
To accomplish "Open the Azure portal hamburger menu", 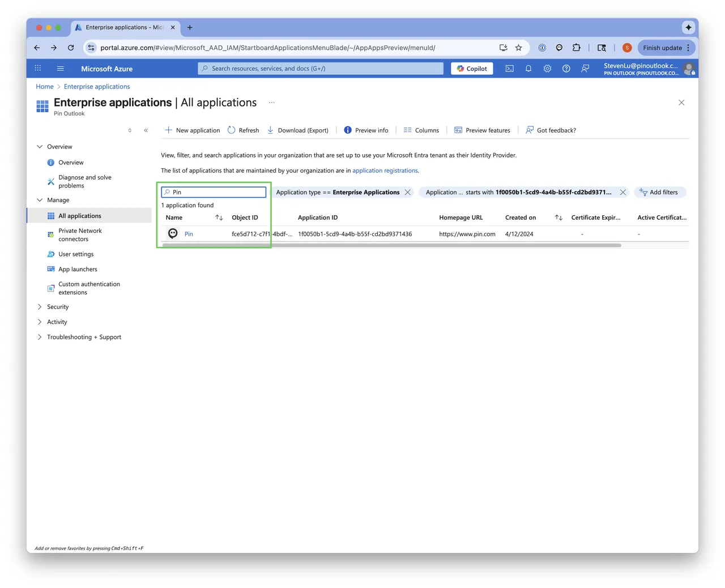I will tap(60, 69).
